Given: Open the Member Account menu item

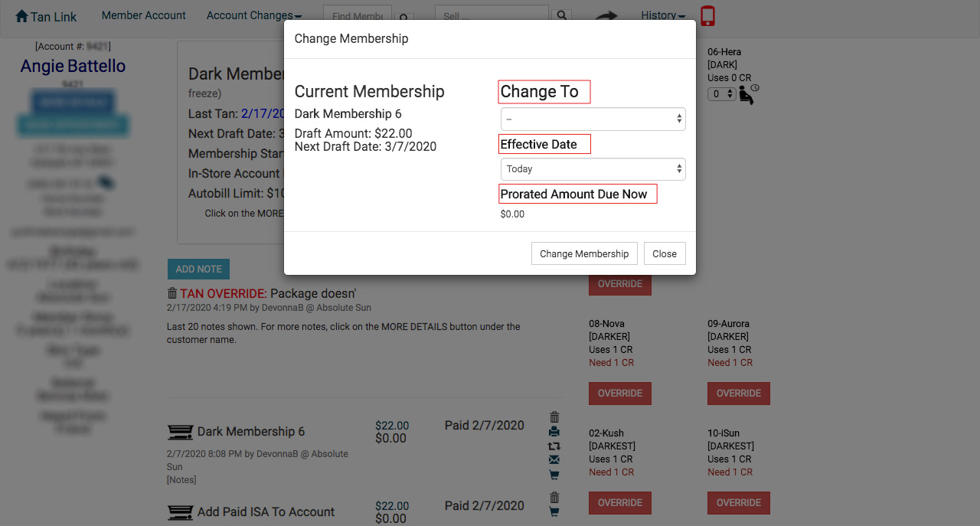Looking at the screenshot, I should point(144,15).
